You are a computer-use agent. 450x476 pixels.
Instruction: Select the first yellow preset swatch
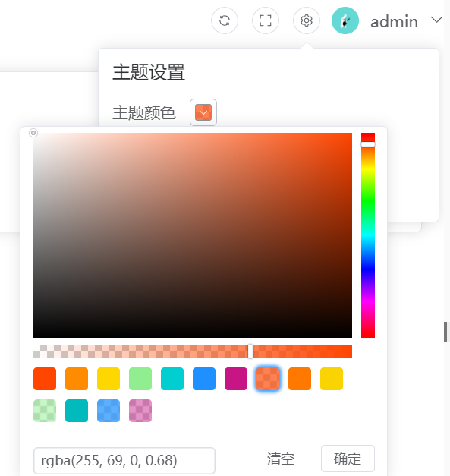tap(109, 379)
